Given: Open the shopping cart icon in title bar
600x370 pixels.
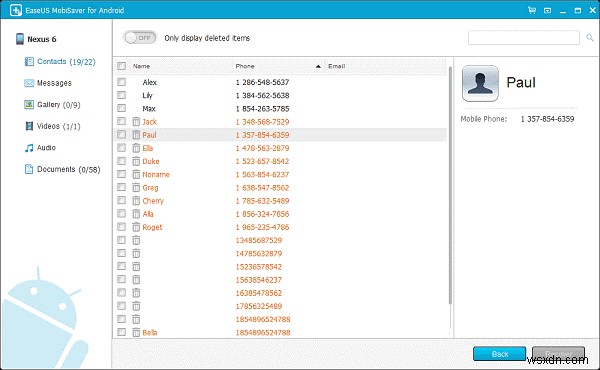Looking at the screenshot, I should click(x=532, y=10).
